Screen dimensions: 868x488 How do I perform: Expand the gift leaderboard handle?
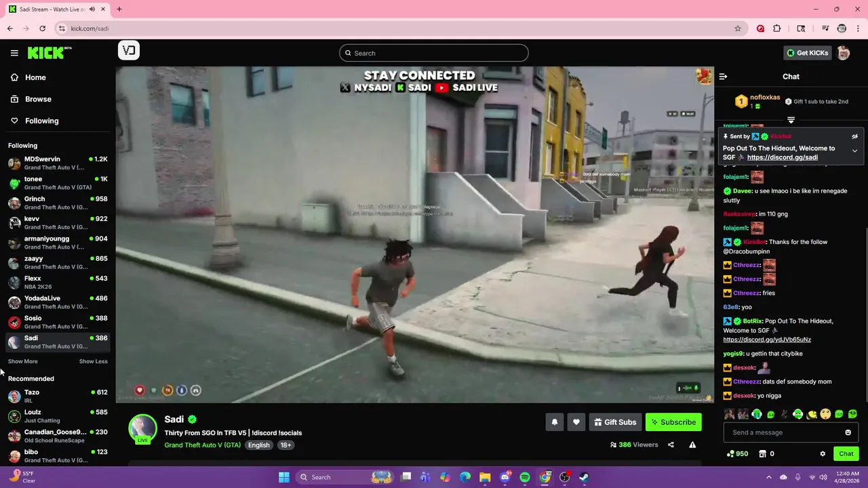tap(791, 120)
